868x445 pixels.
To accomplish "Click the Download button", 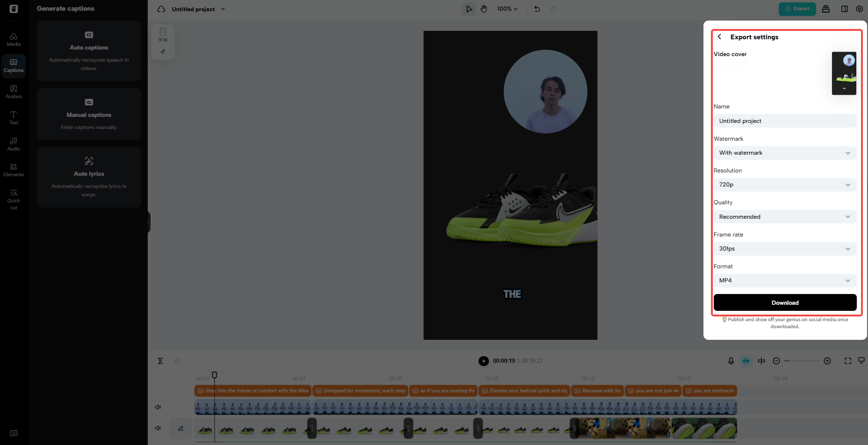I will (785, 302).
